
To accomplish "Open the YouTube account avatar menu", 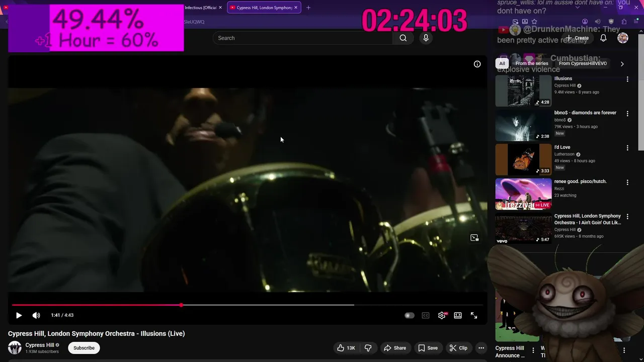I will (623, 38).
